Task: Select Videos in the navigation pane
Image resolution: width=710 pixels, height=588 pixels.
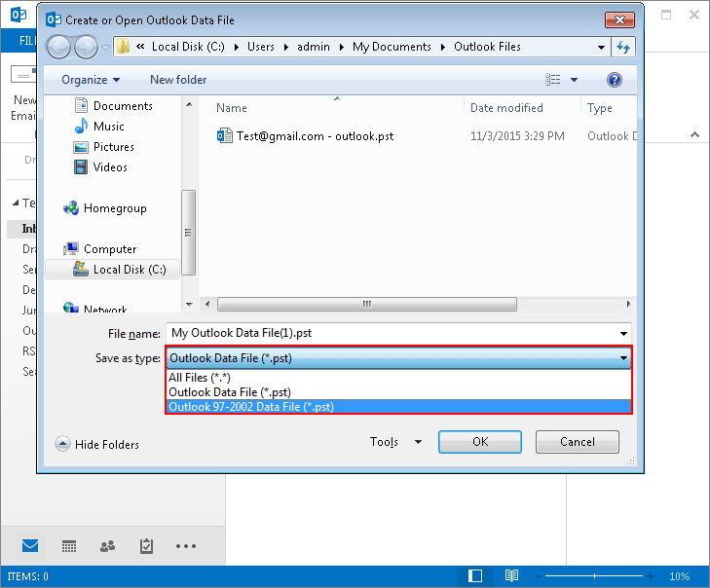Action: pos(100,167)
